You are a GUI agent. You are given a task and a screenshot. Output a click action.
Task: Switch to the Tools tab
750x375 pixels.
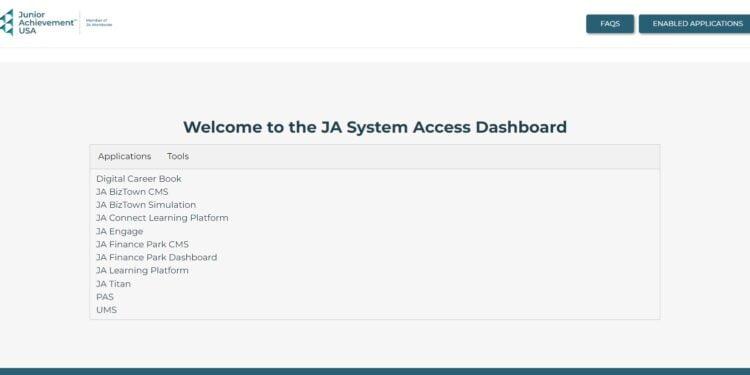click(x=178, y=156)
